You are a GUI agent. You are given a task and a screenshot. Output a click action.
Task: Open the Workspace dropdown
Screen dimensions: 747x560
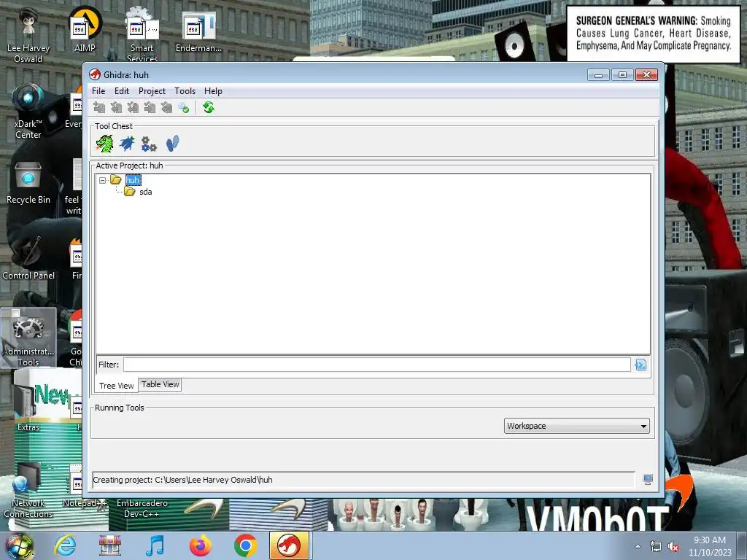[x=576, y=426]
